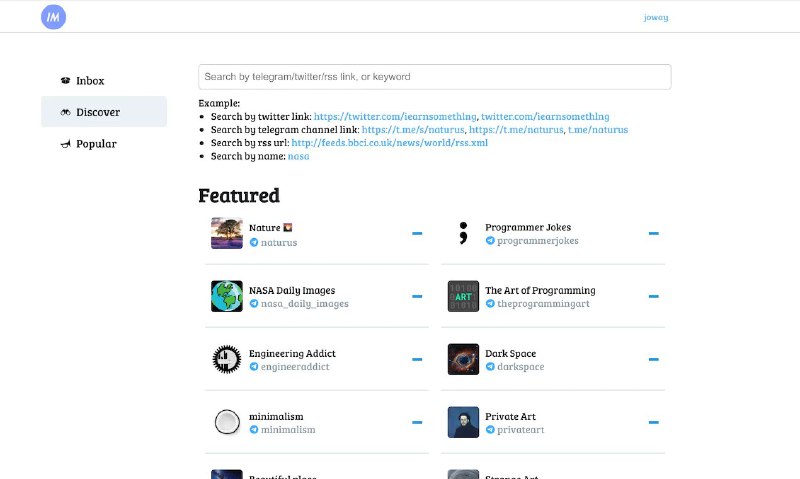Click the Popular megaphone icon

pos(65,144)
